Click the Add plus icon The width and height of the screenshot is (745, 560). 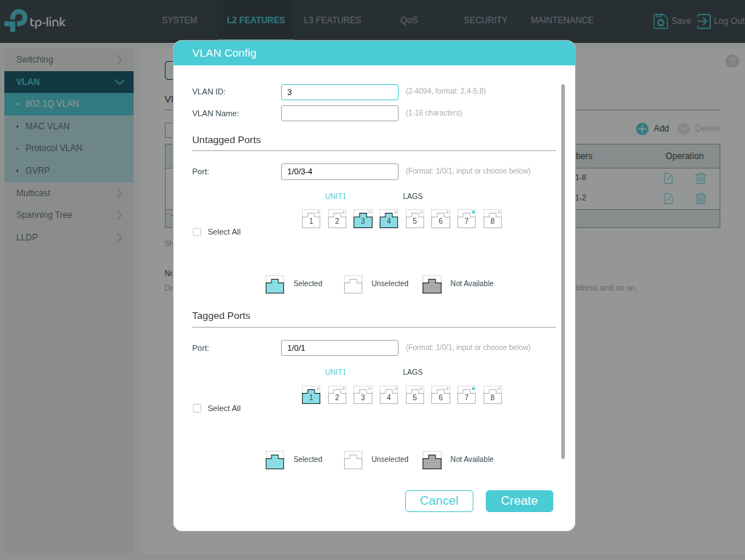click(642, 129)
